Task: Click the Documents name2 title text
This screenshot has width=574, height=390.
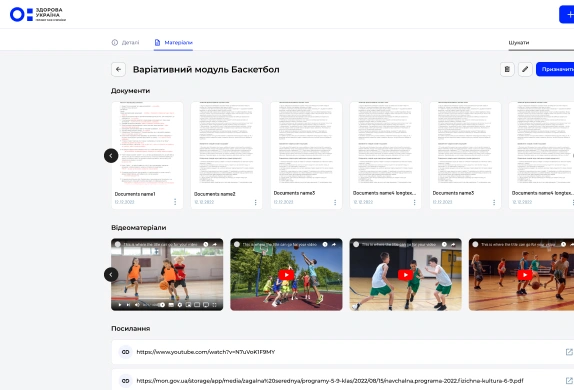Action: pos(215,194)
